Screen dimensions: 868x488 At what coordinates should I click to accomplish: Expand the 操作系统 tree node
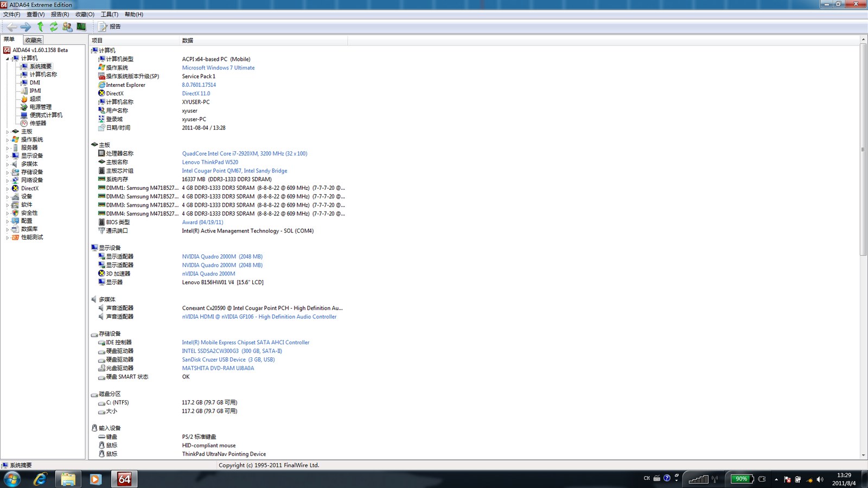(8, 140)
